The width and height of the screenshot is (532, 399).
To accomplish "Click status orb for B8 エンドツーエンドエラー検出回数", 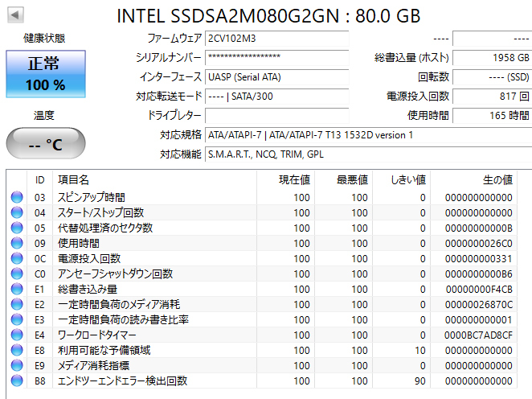I will coord(17,380).
